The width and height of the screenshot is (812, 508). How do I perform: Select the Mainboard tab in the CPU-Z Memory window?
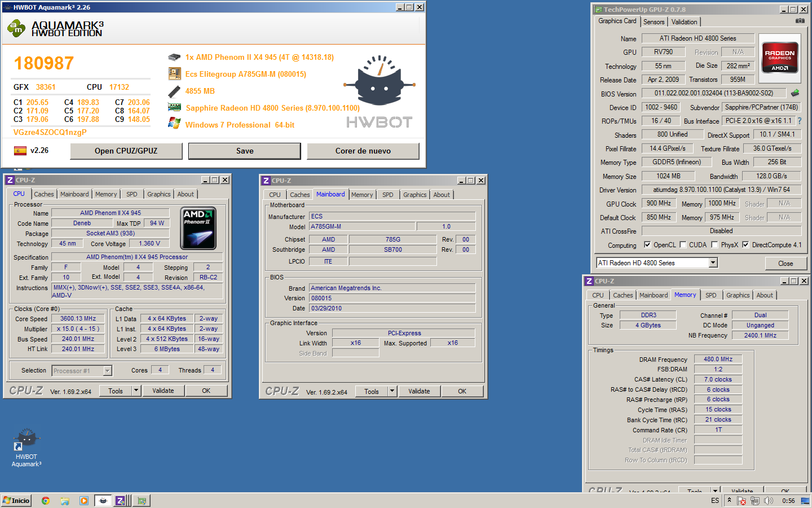[x=654, y=295]
